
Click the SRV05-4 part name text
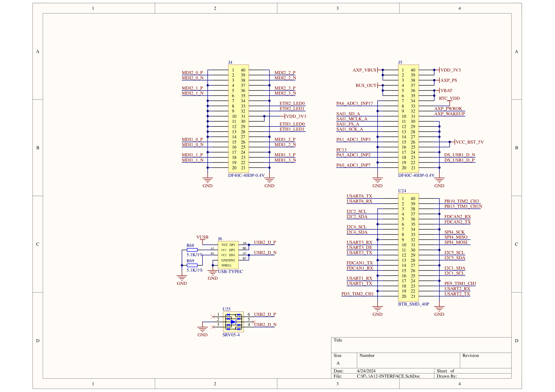[231, 335]
